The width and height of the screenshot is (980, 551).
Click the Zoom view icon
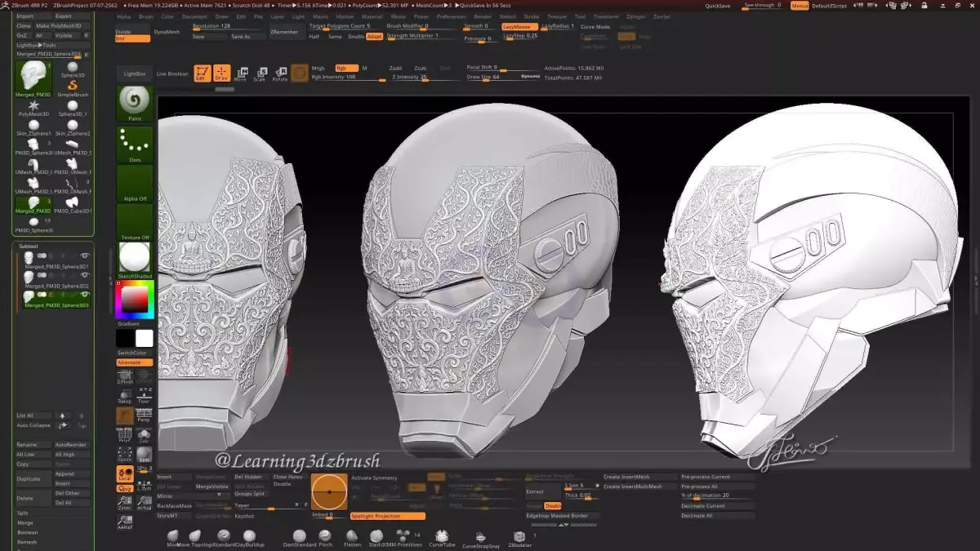click(x=124, y=503)
